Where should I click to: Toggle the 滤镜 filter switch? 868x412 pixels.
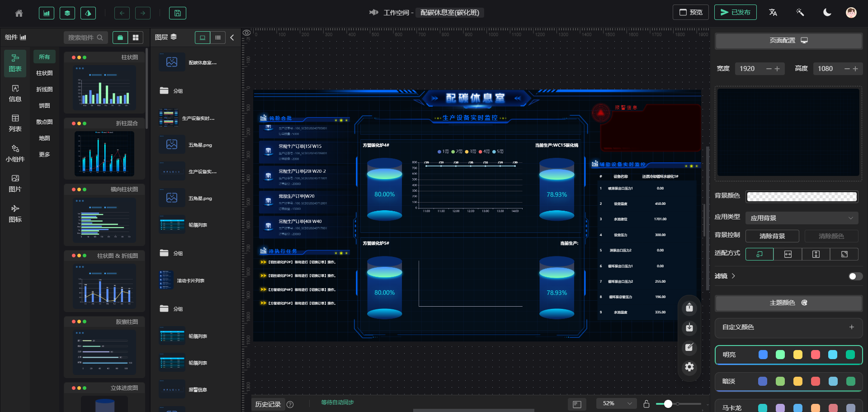click(x=855, y=276)
